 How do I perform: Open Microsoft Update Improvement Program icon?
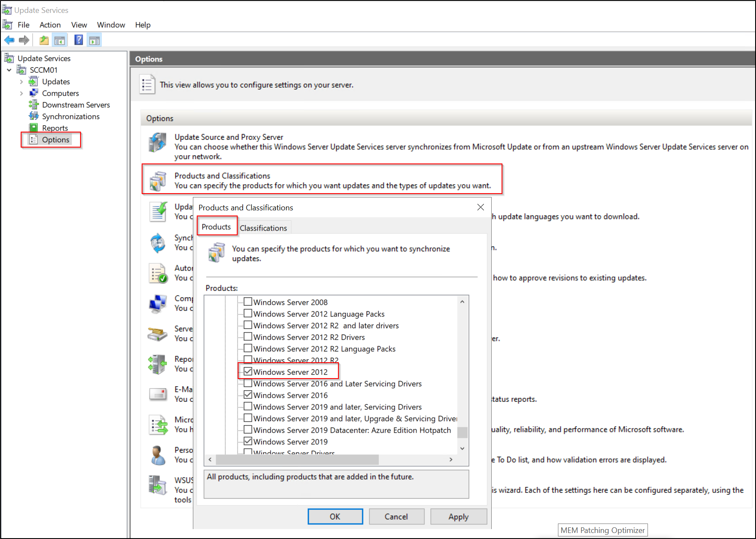(158, 425)
